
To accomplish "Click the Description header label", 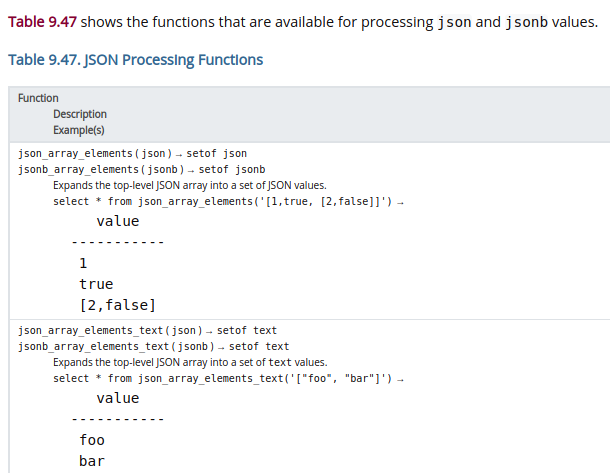I will [x=80, y=114].
